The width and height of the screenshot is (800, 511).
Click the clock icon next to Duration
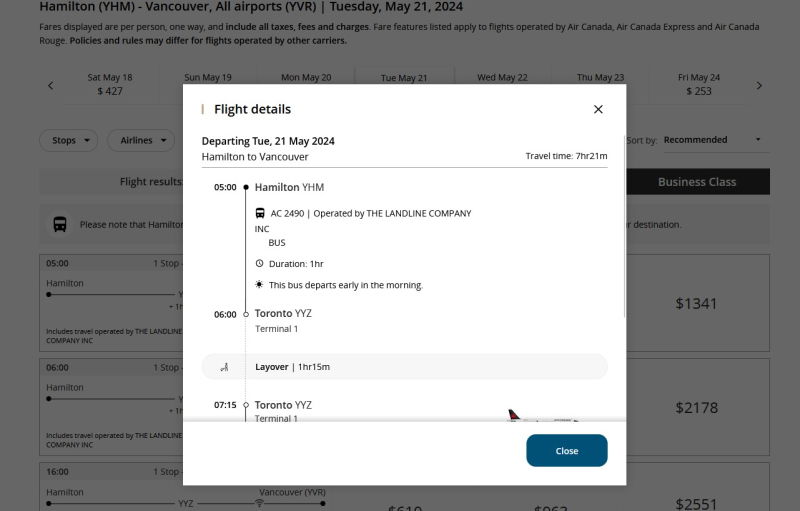[260, 264]
